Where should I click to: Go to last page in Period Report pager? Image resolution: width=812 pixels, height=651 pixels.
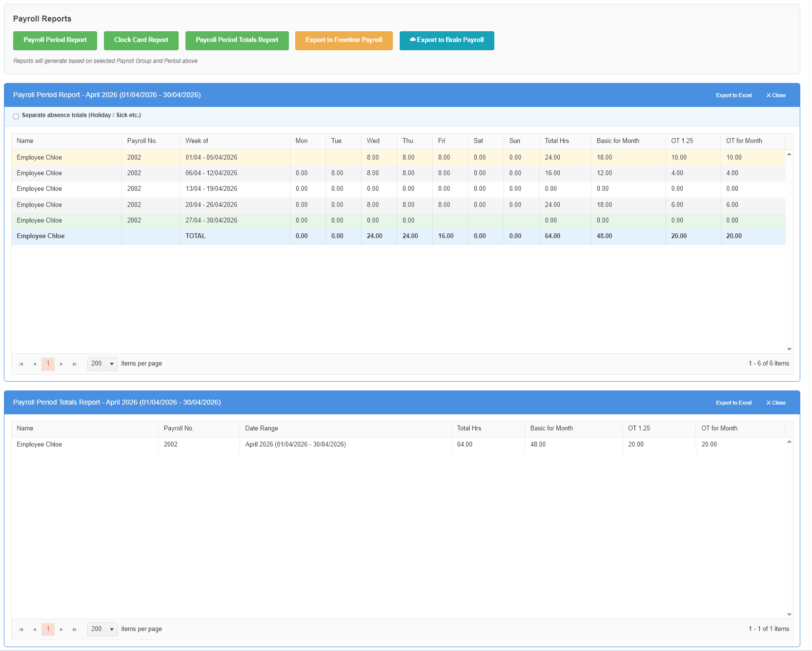click(74, 364)
